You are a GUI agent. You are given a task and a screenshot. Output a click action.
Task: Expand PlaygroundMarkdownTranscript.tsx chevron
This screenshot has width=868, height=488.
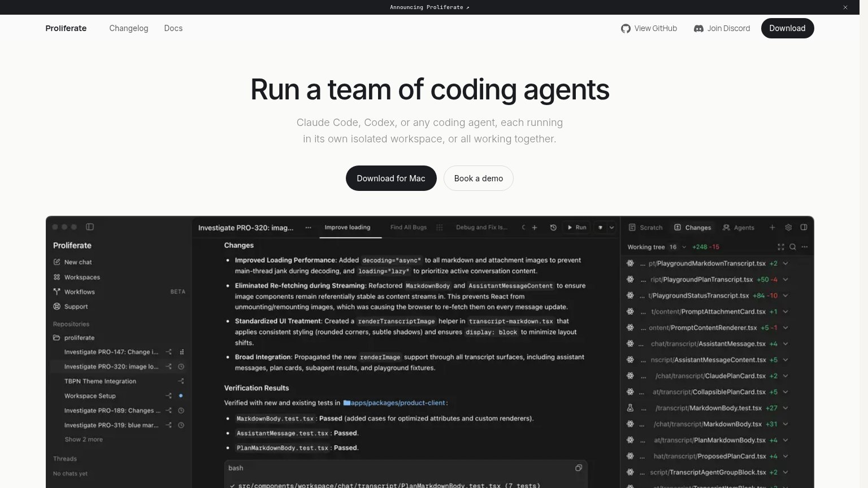pos(785,263)
